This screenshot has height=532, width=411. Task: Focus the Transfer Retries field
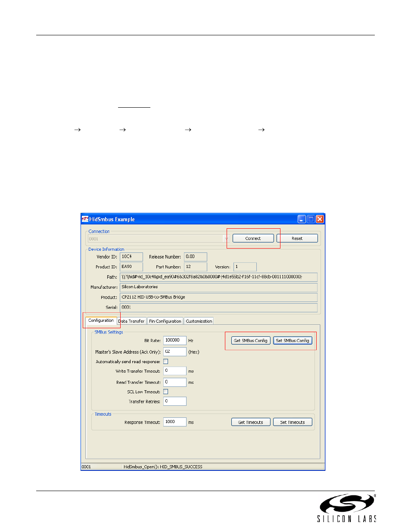tap(175, 401)
